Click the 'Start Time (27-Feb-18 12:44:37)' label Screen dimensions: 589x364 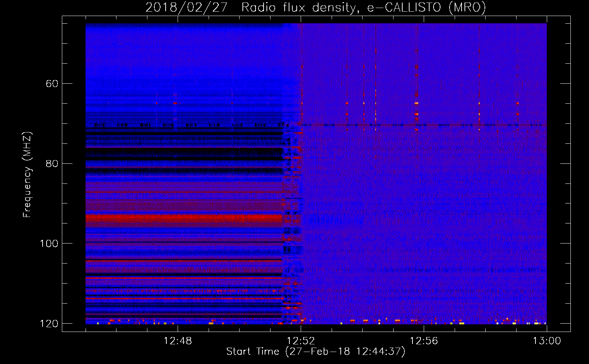point(316,352)
